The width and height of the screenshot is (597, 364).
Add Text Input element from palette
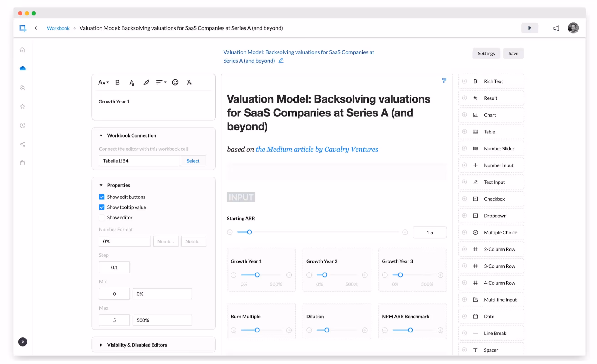click(x=491, y=182)
